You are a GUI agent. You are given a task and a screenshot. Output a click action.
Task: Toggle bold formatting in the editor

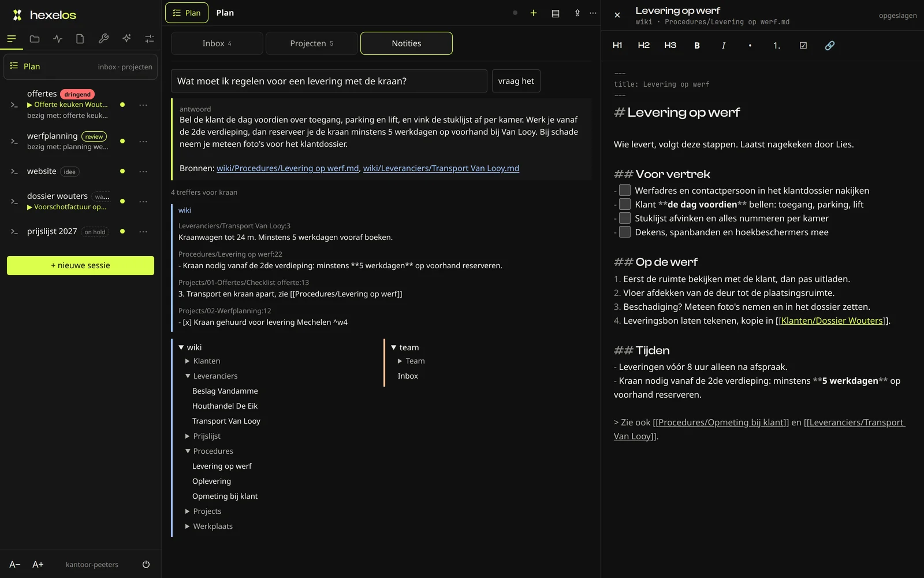[x=697, y=45]
